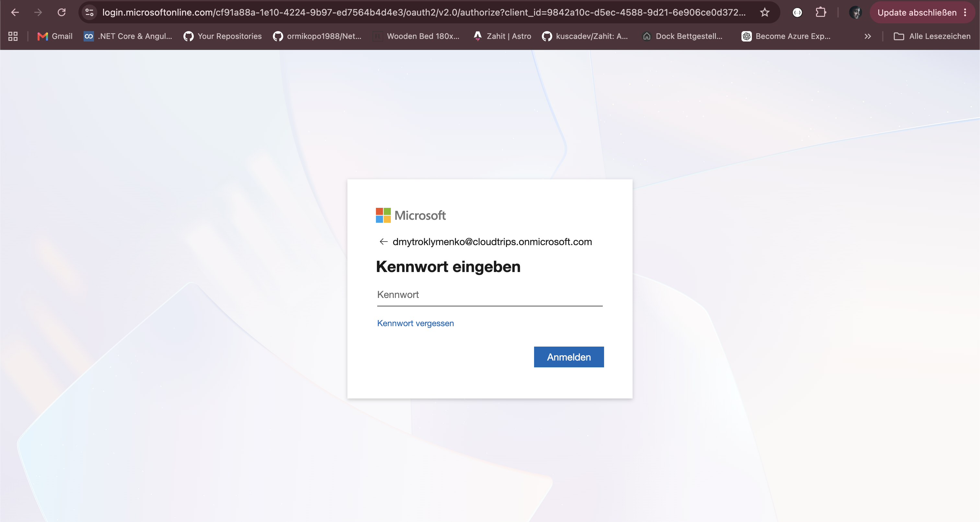The image size is (980, 522).
Task: Click the email dmytroklymenko@cloudtrips.onmicrosoft.com
Action: coord(492,242)
